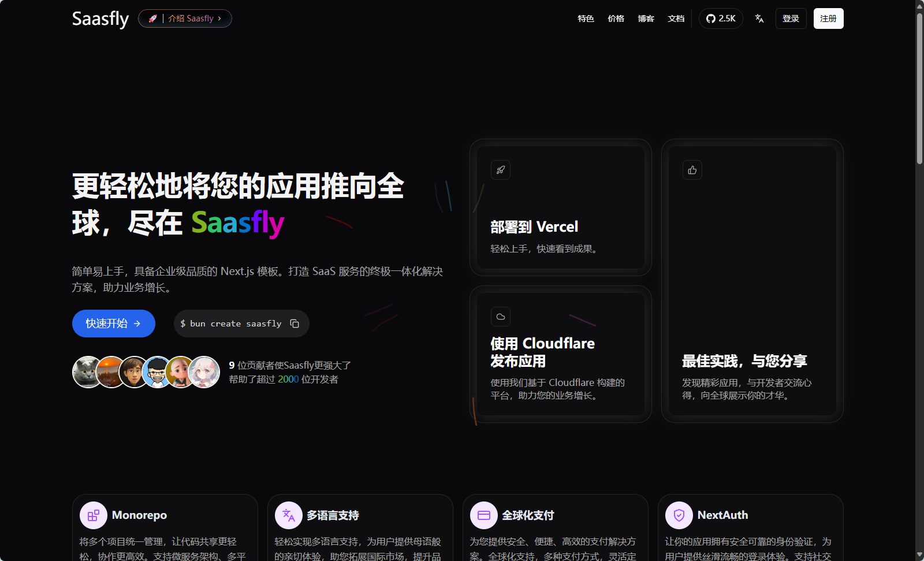The image size is (924, 561).
Task: Click the rocket icon in the Vercel card
Action: [501, 170]
